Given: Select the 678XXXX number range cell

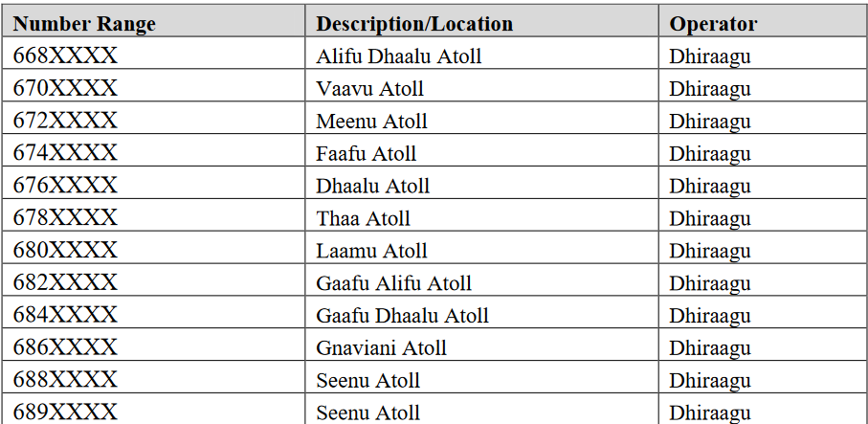Looking at the screenshot, I should click(x=65, y=218).
